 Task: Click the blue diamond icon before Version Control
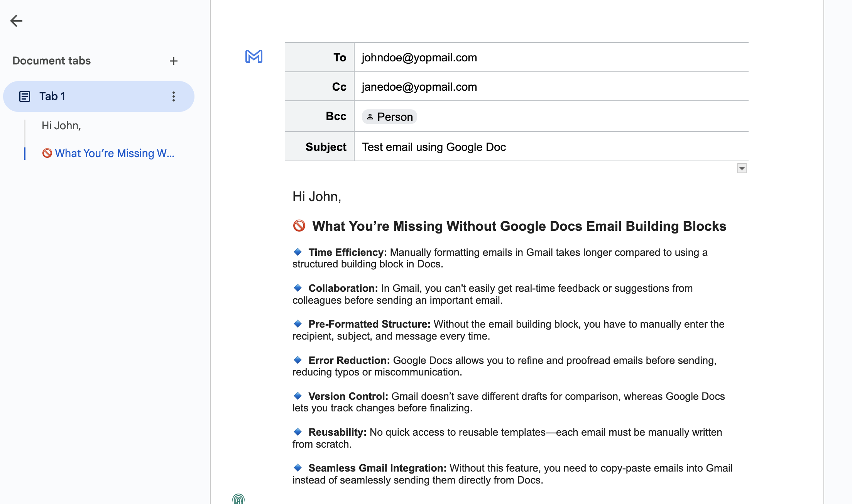[x=297, y=396]
